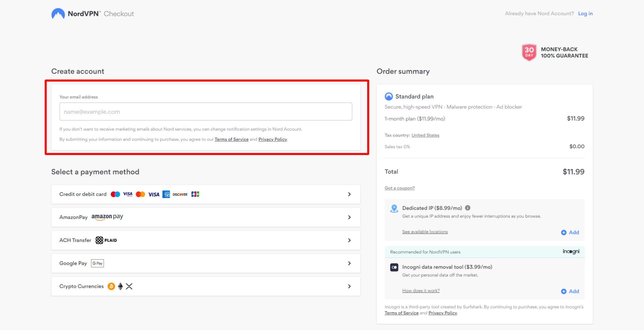Open Terms of Service link under email field
Image resolution: width=644 pixels, height=330 pixels.
[x=231, y=139]
